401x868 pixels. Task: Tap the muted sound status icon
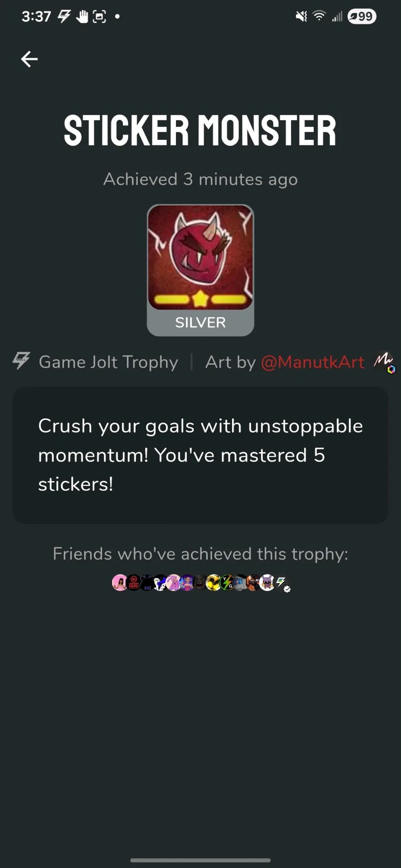(x=301, y=16)
